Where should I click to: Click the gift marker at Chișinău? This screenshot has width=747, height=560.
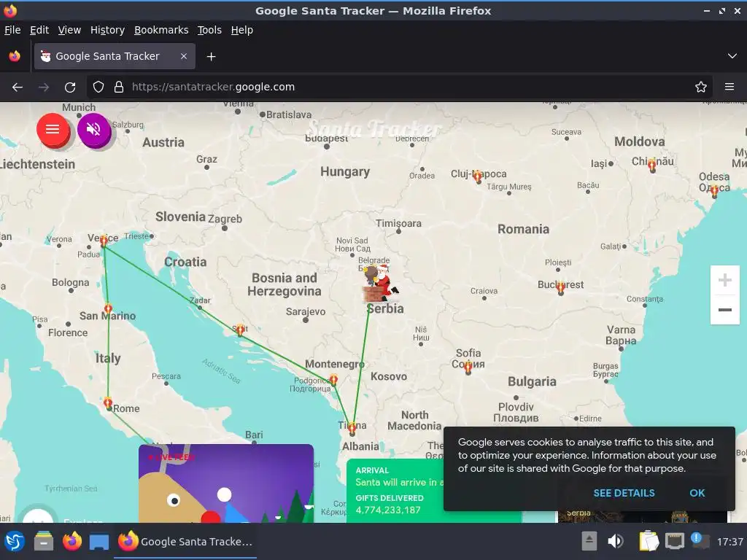point(651,166)
